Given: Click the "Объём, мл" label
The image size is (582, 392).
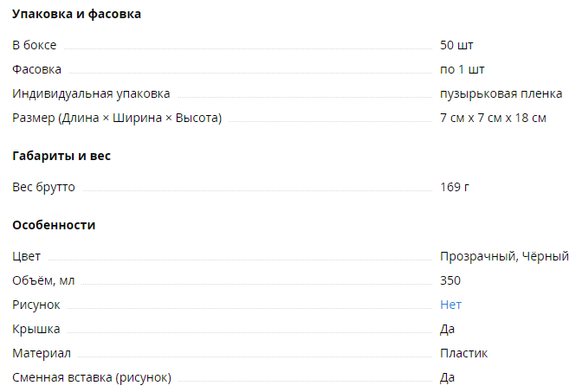Looking at the screenshot, I should (43, 280).
